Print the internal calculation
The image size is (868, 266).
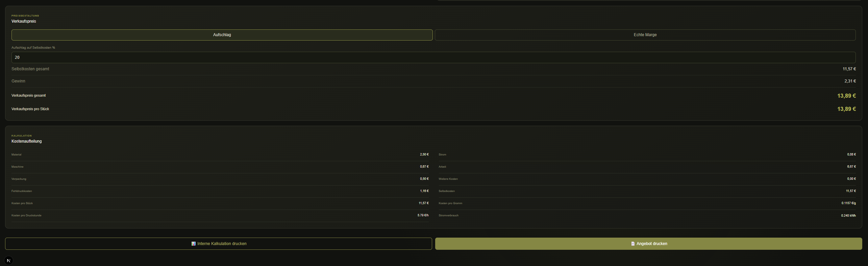click(x=218, y=244)
